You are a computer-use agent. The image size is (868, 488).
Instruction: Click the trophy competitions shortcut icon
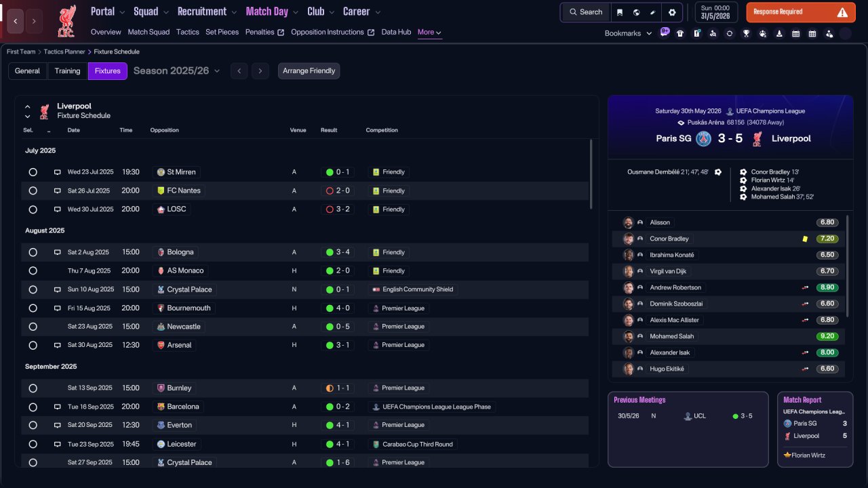746,33
